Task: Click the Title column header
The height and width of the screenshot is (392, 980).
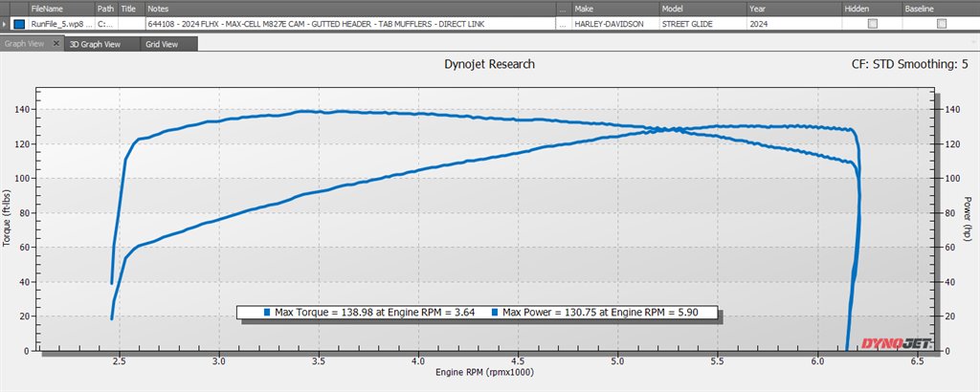Action: [x=131, y=9]
